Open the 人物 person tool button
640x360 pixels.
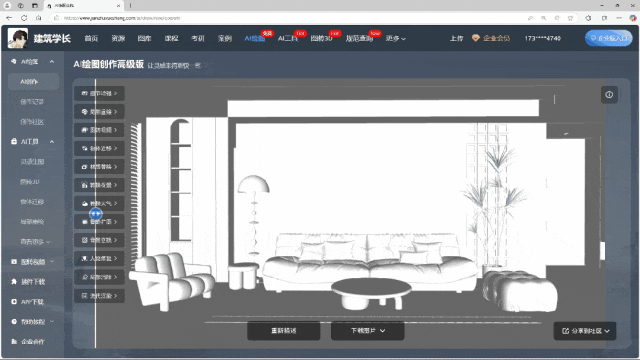(x=99, y=258)
